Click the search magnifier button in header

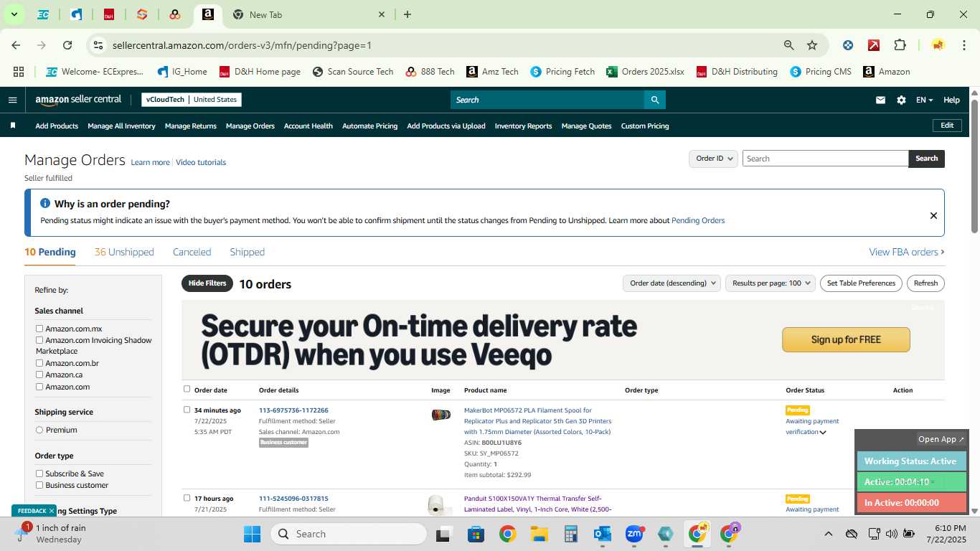pyautogui.click(x=654, y=100)
